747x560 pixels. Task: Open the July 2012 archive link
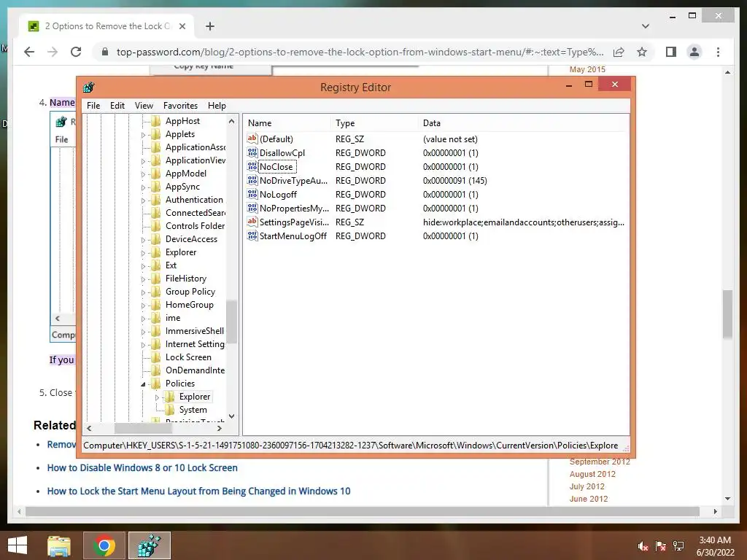point(587,486)
